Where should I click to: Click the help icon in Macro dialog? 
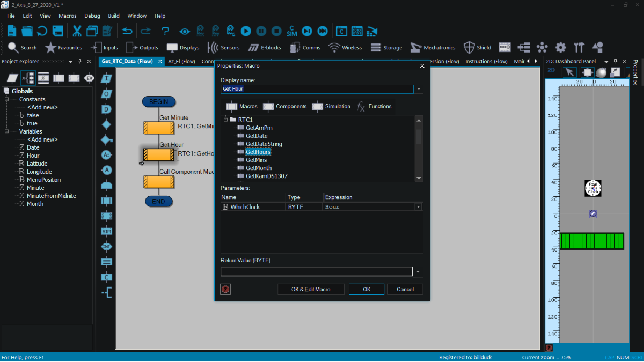225,290
